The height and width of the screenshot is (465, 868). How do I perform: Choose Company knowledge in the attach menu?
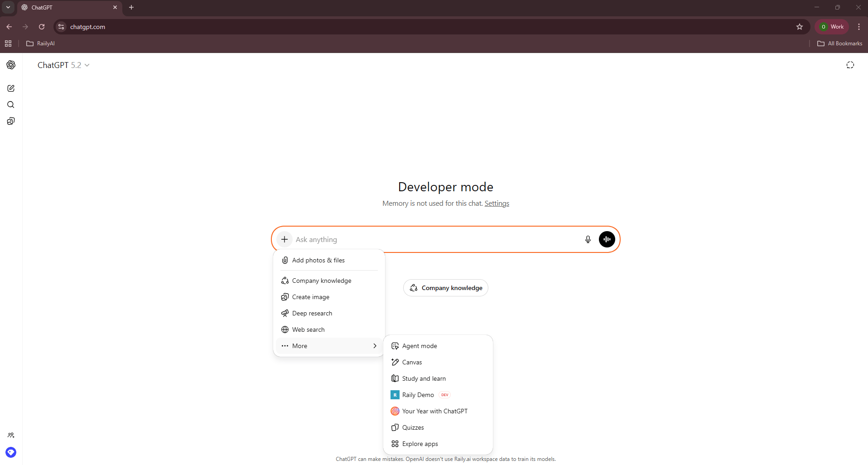[x=329, y=281]
